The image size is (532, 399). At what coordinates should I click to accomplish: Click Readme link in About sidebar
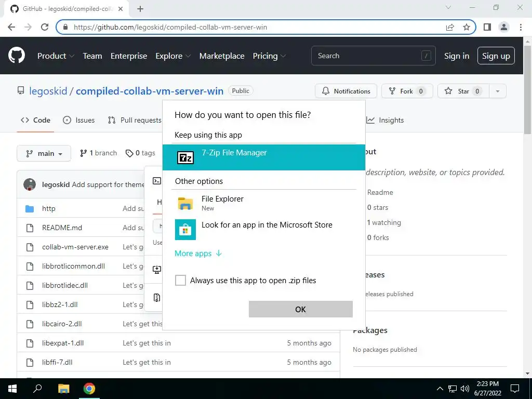(380, 192)
